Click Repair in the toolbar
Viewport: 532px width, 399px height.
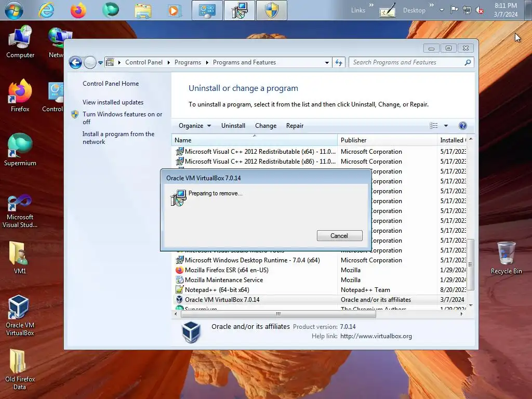[295, 126]
